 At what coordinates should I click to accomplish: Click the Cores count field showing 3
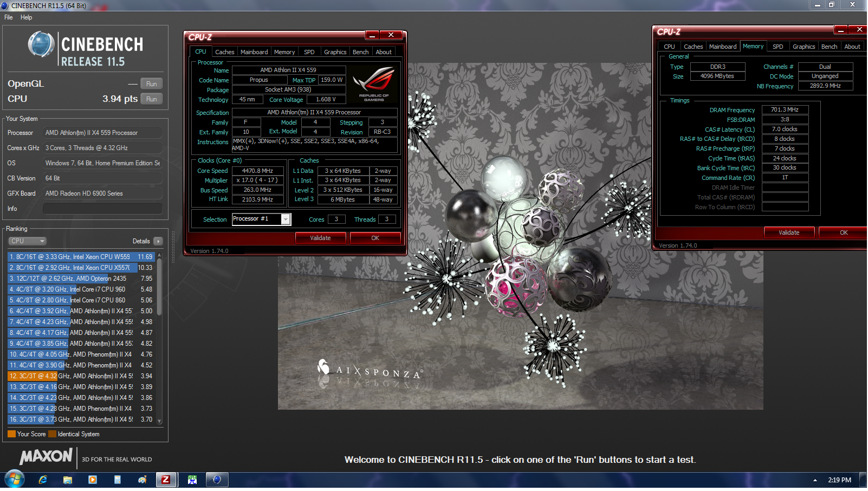click(336, 219)
